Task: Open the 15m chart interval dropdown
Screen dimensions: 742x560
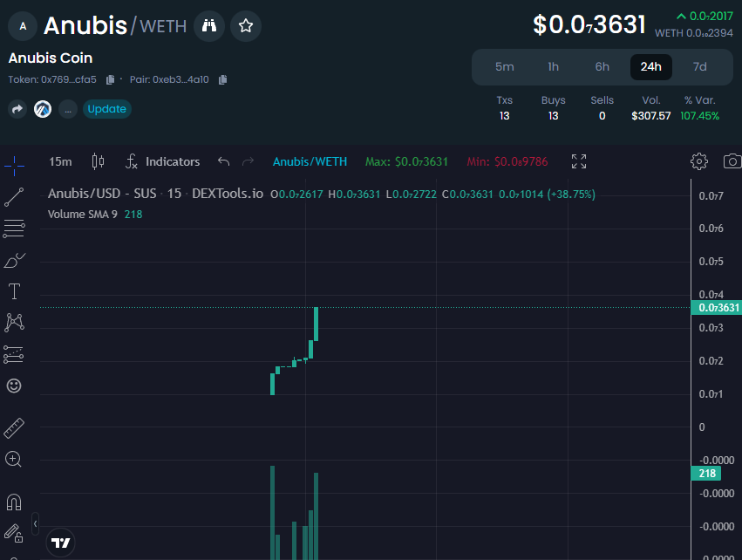Action: click(60, 162)
